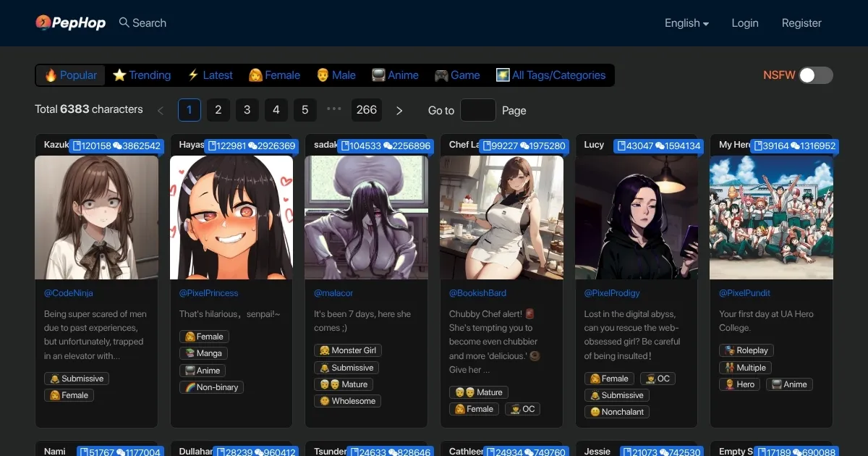The width and height of the screenshot is (868, 456).
Task: Open the @CodeNinja author profile
Action: pyautogui.click(x=69, y=293)
